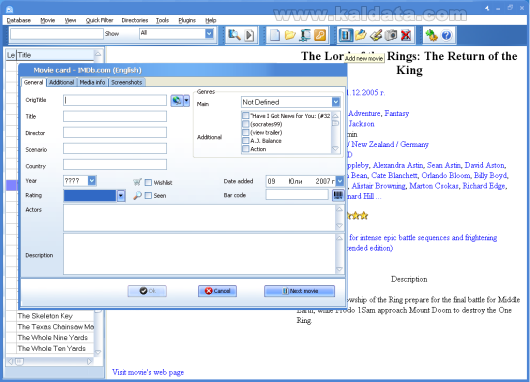This screenshot has height=382, width=530.
Task: Open help with blue question mark icon
Action: point(447,35)
